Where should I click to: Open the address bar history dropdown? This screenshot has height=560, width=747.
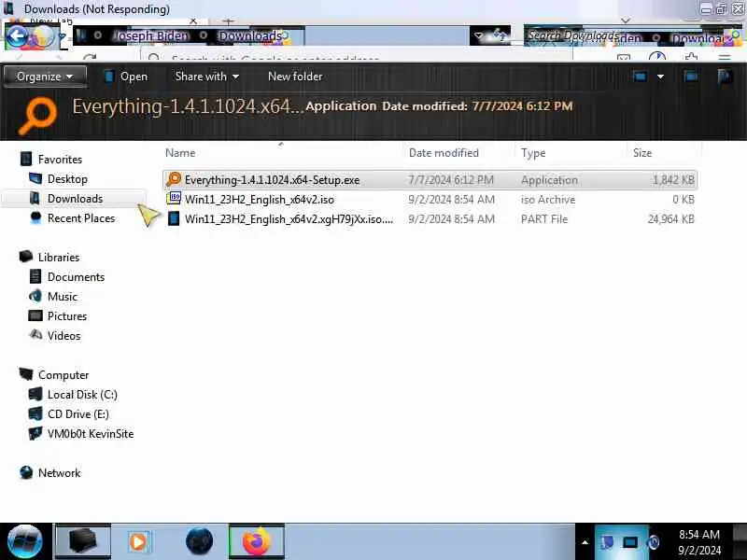pyautogui.click(x=479, y=36)
